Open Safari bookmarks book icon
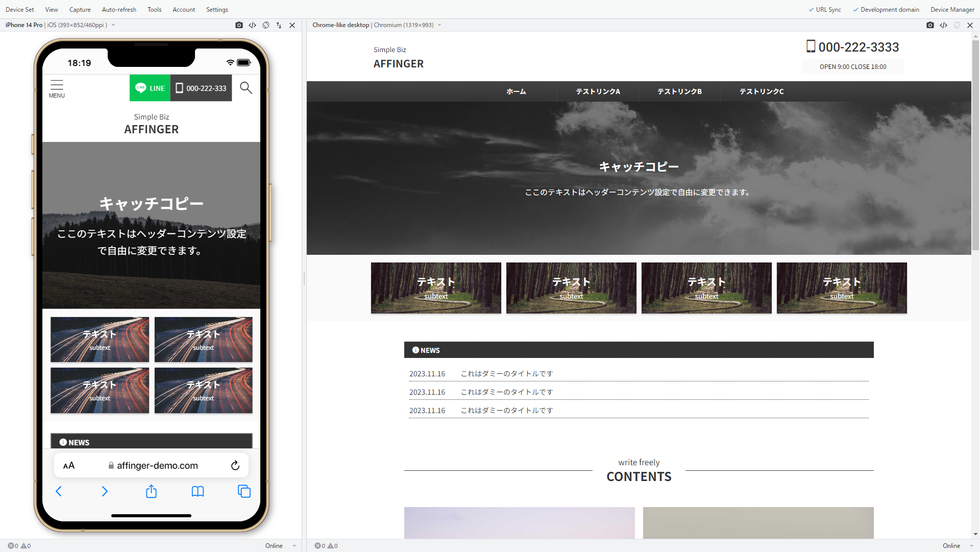 [x=198, y=491]
